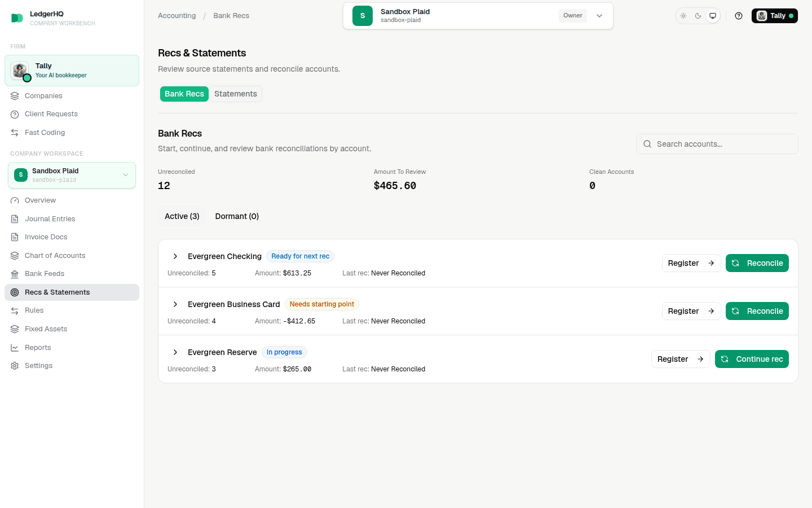Open the top company selector dropdown chevron

[599, 16]
